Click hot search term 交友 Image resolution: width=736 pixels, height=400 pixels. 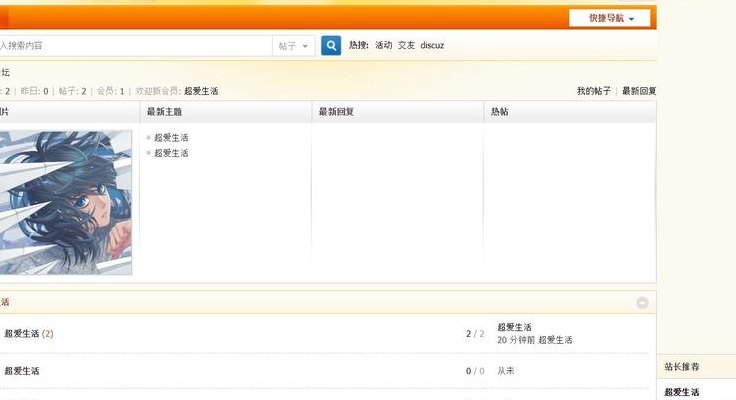pos(406,45)
